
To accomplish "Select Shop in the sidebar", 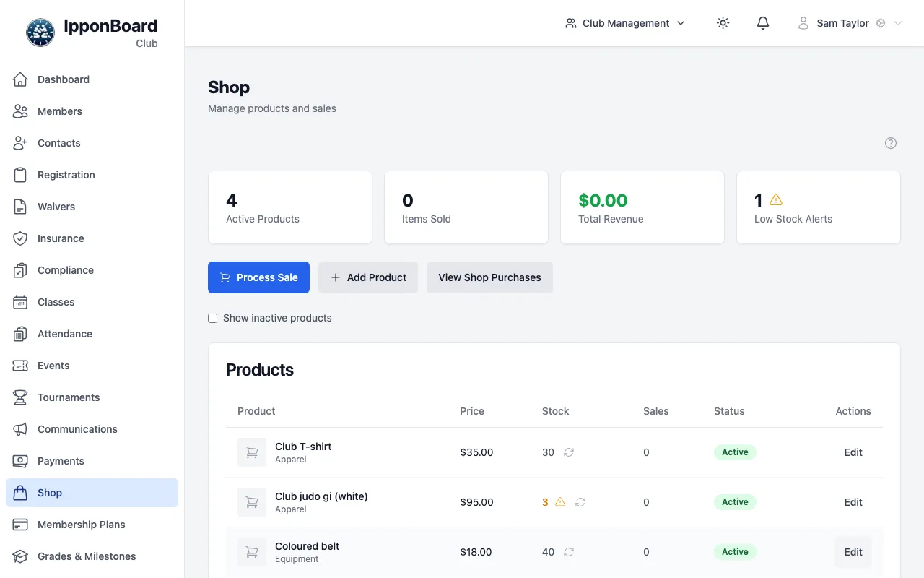I will 92,493.
